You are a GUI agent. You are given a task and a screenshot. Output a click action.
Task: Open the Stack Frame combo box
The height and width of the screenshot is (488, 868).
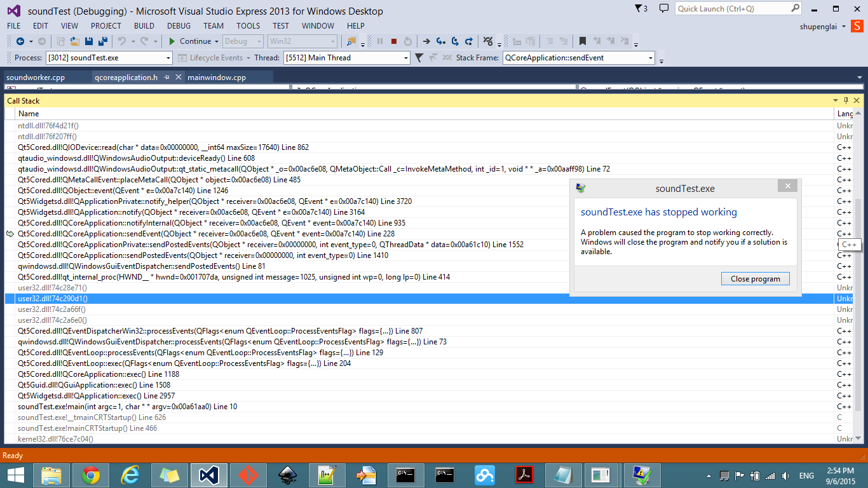[578, 58]
